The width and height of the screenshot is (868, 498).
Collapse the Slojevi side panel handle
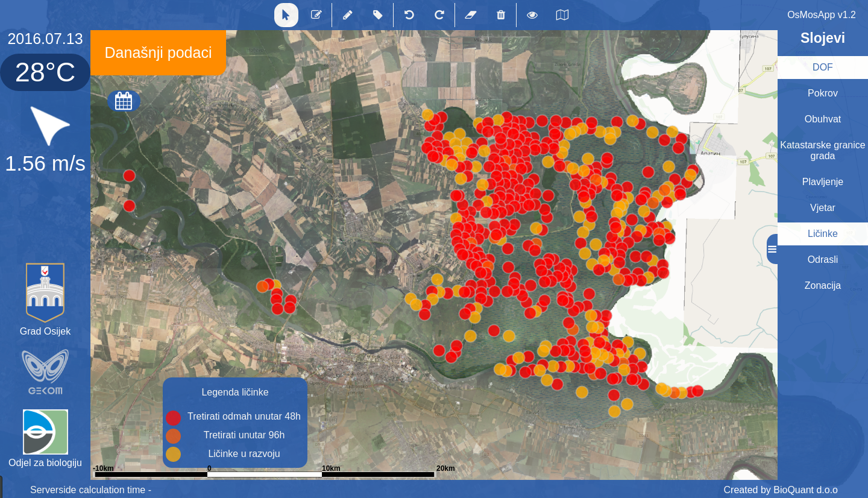[772, 249]
